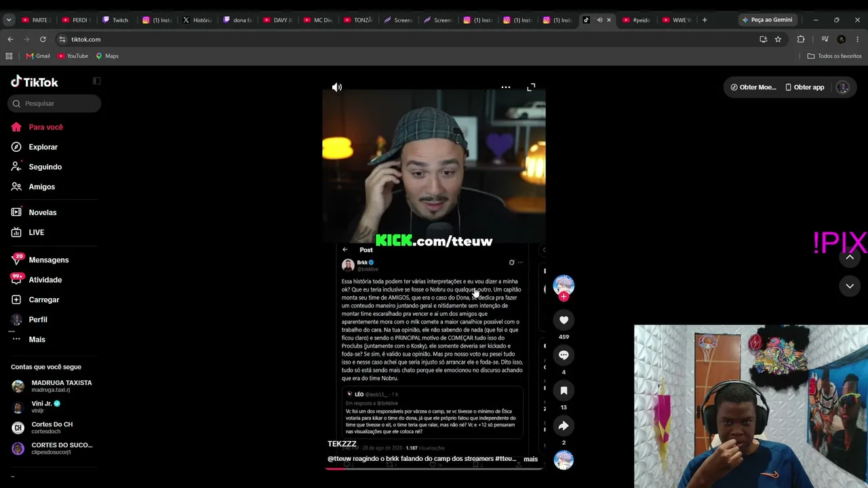Seek using the video progress bar
The width and height of the screenshot is (868, 488).
(x=434, y=468)
